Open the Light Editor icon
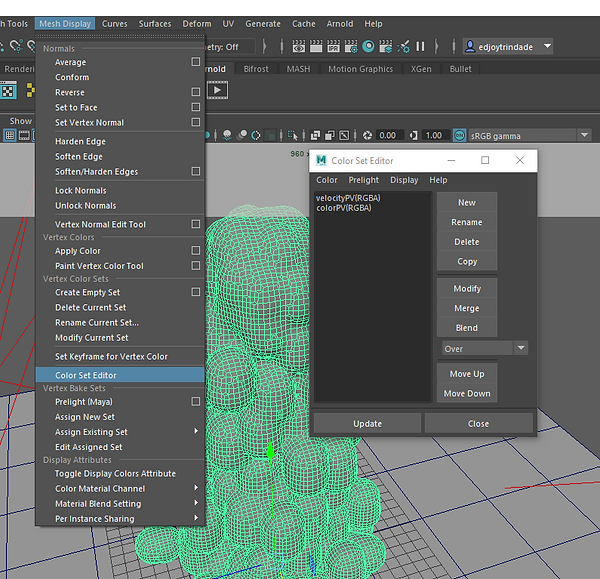 403,47
